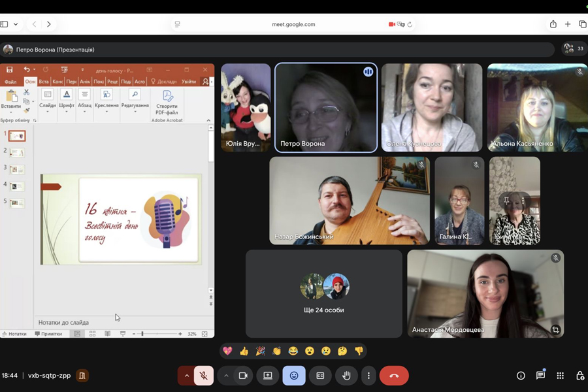Open the Safari share icon

(x=553, y=24)
